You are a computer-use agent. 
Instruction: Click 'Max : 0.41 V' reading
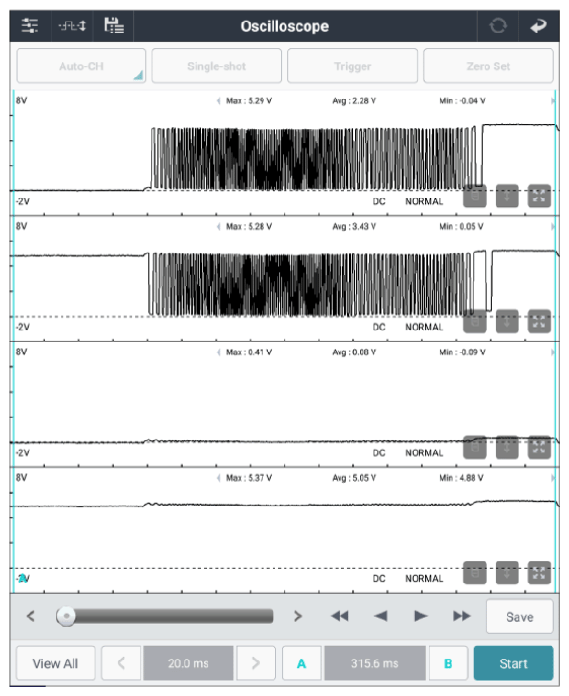[249, 352]
